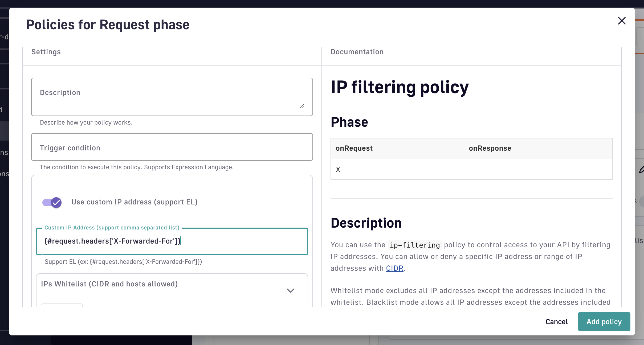Click the onResponse table header
Screen dimensions: 644x345
[490, 148]
